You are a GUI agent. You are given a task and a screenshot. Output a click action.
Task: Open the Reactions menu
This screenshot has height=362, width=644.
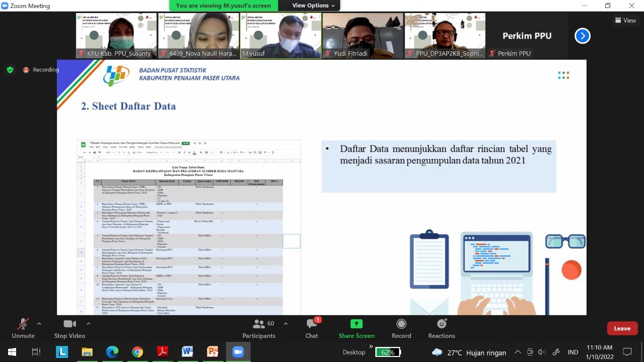click(x=441, y=328)
